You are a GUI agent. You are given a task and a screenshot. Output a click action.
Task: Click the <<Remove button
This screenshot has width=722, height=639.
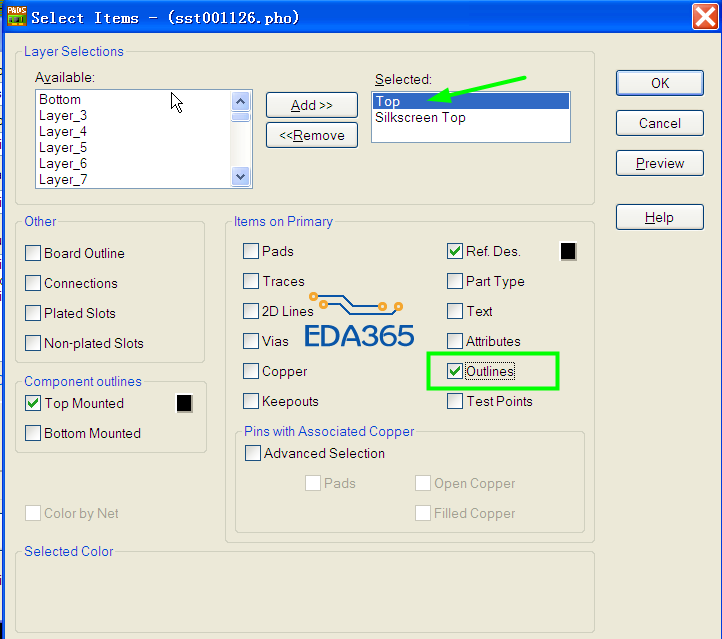312,135
